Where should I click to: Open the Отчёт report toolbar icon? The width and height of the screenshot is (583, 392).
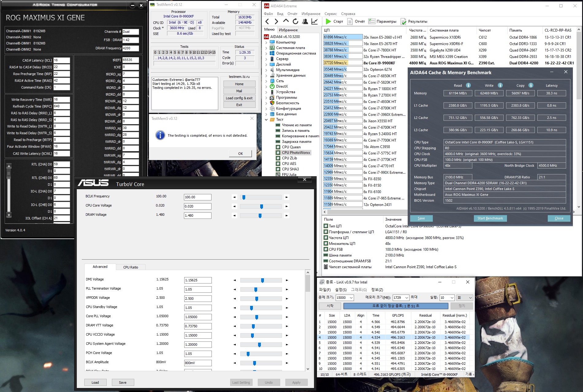[x=350, y=21]
